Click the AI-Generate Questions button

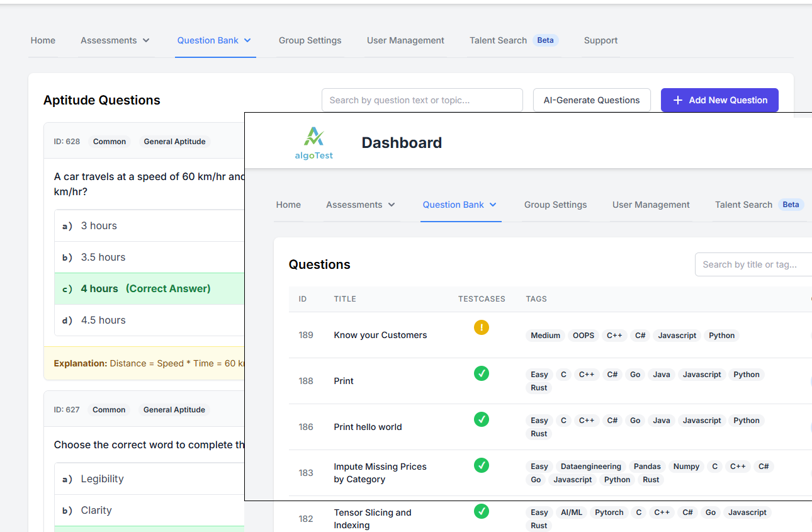592,99
